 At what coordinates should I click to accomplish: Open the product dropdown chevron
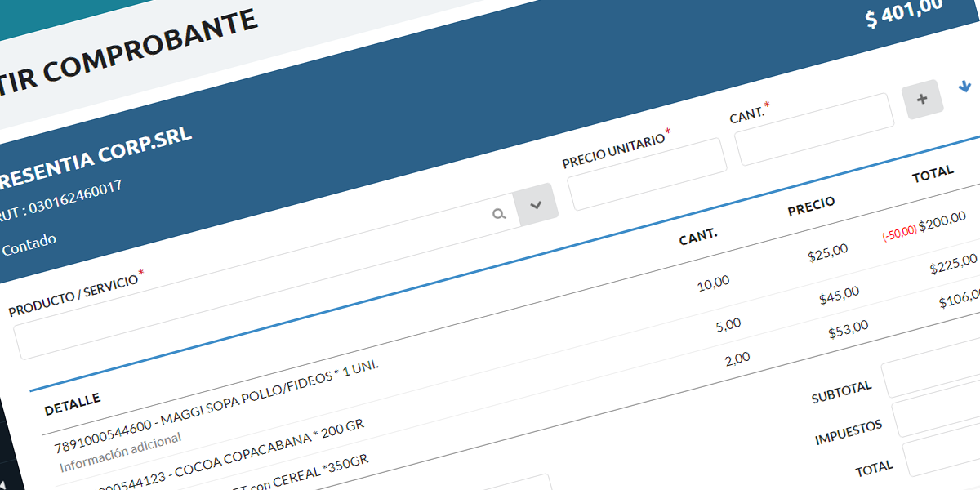536,205
